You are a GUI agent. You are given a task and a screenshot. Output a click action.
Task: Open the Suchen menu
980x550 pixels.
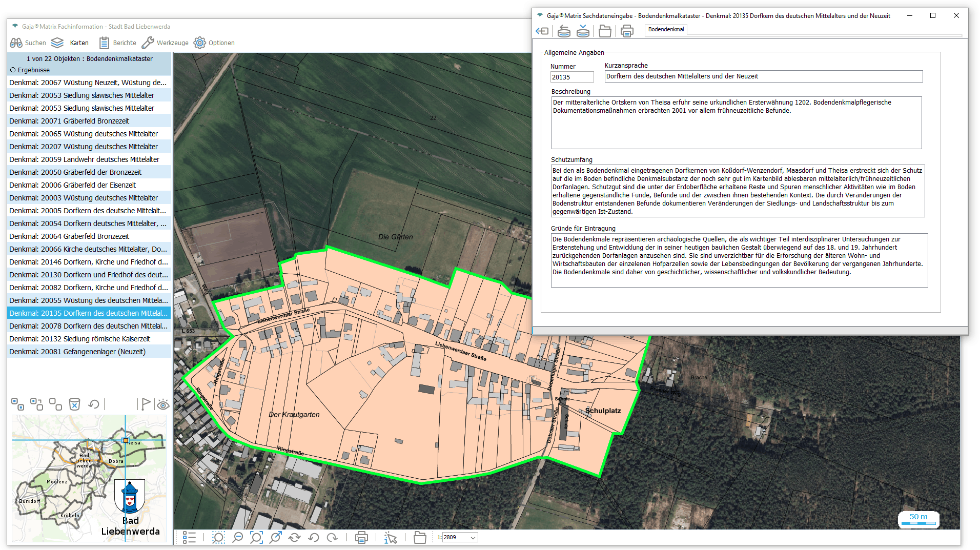pyautogui.click(x=28, y=43)
